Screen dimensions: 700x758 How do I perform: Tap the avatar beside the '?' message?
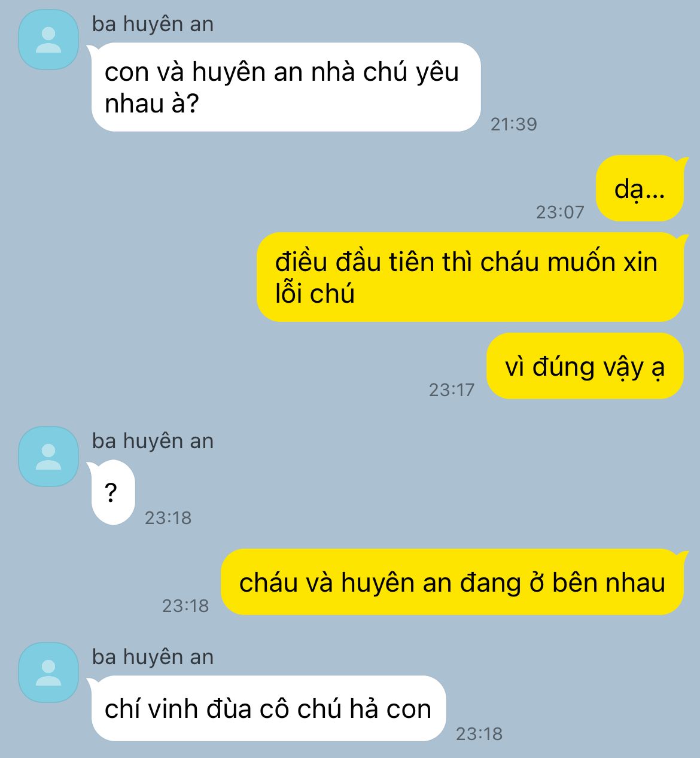[x=48, y=456]
